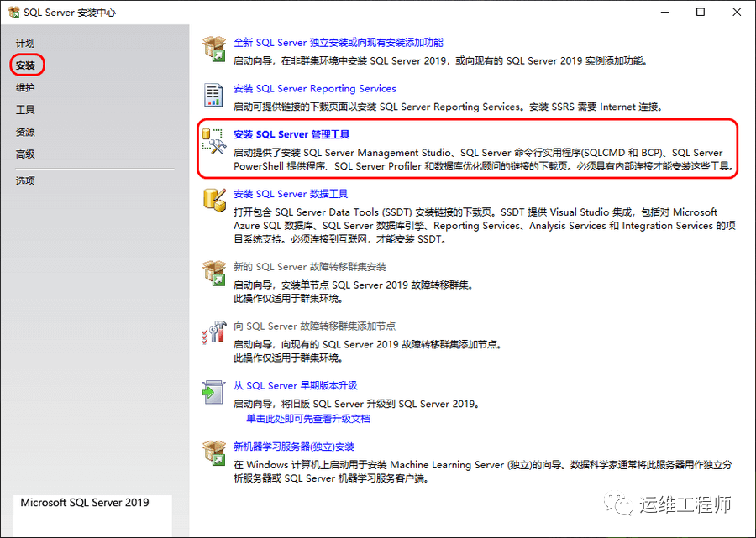Click the Machine Learning Server install icon

tap(214, 453)
